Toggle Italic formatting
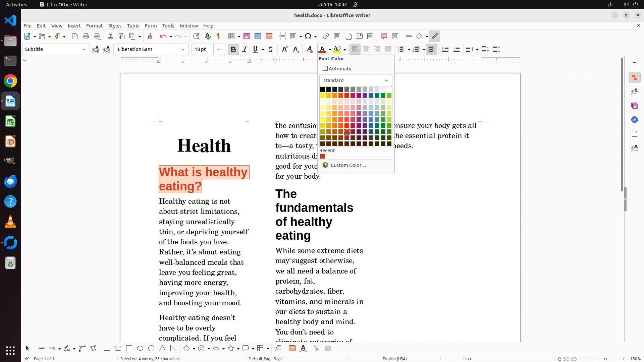The width and height of the screenshot is (644, 362). [x=245, y=50]
